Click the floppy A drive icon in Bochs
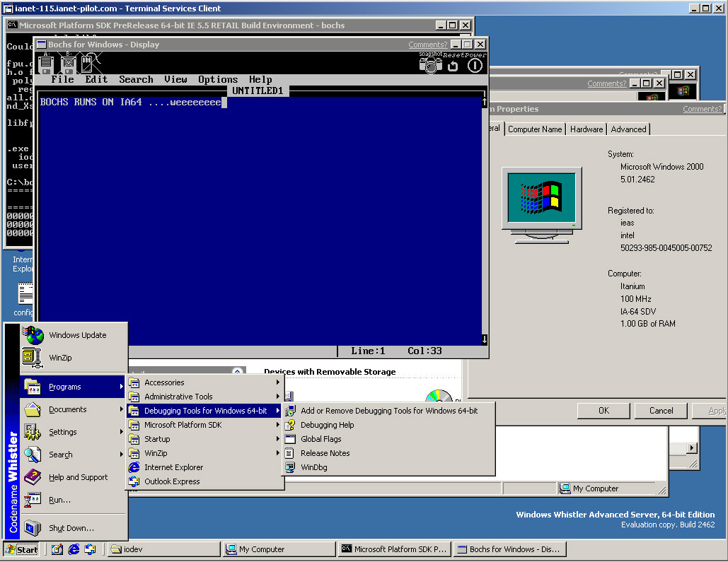This screenshot has height=562, width=728. (46, 64)
